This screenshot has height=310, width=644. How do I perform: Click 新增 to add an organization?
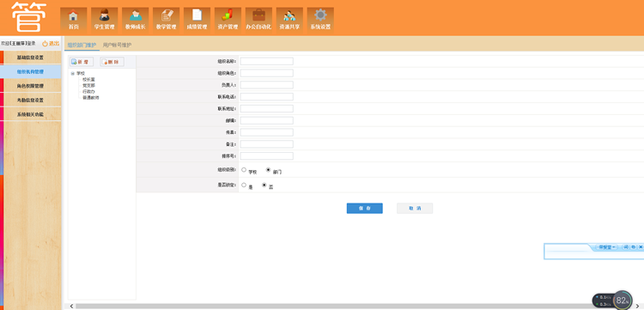(82, 62)
